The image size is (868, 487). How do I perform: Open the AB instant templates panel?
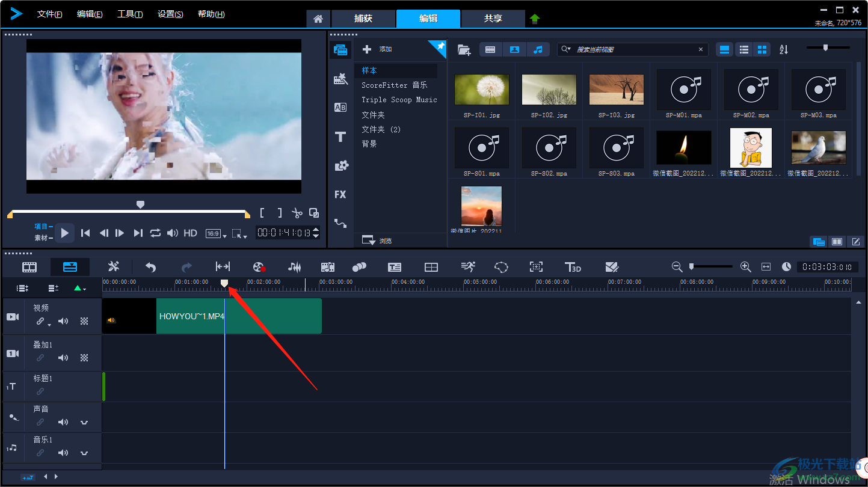tap(340, 108)
